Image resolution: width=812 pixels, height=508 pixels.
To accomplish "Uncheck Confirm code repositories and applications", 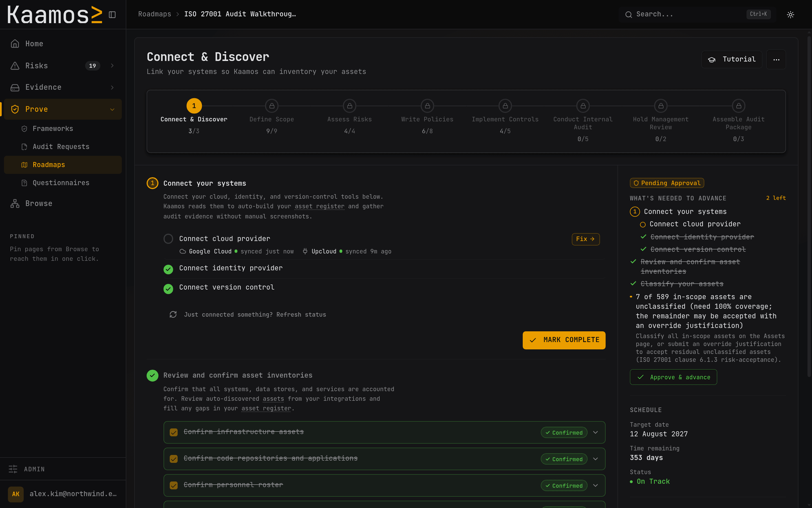I will click(x=174, y=459).
